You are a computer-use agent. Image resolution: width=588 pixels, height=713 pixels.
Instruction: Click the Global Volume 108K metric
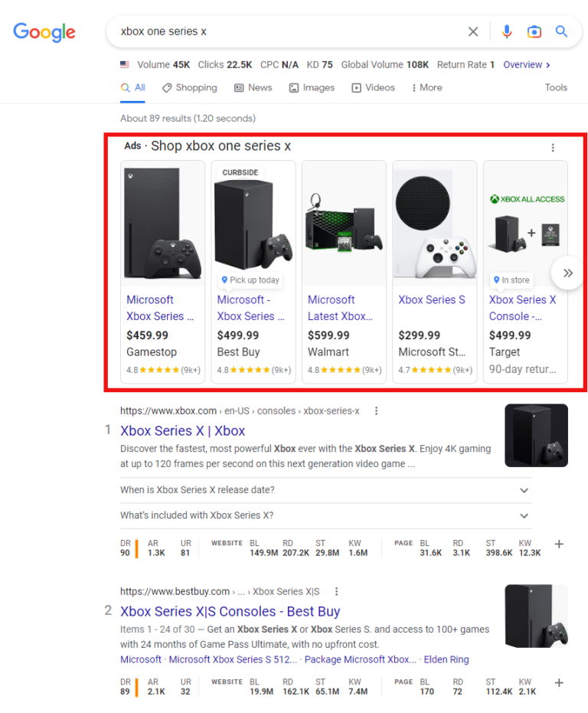pos(384,64)
